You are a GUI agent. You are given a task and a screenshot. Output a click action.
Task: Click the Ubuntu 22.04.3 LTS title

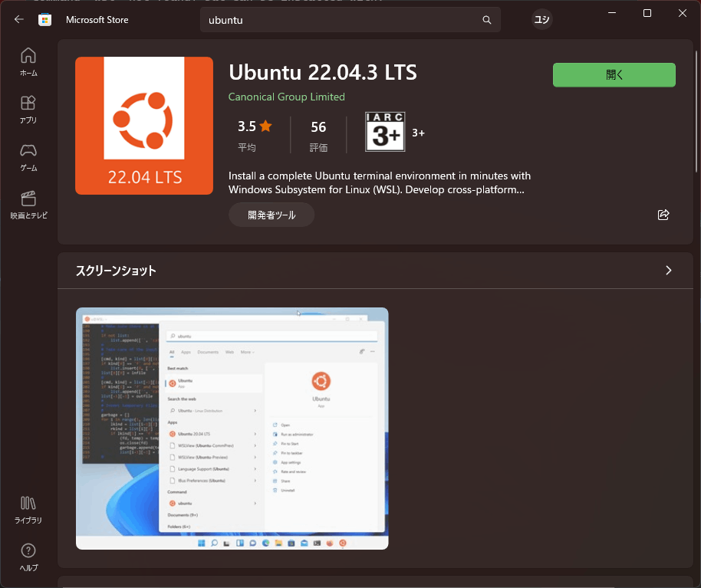tap(322, 72)
